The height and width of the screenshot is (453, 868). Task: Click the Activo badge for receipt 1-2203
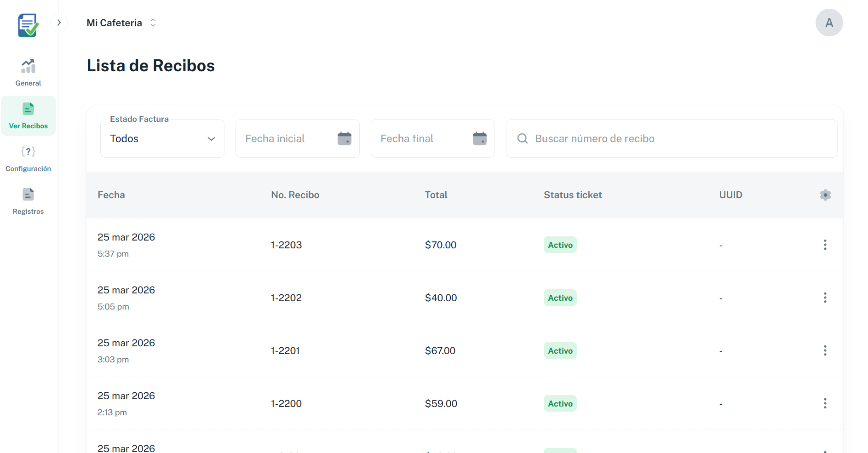coord(560,245)
